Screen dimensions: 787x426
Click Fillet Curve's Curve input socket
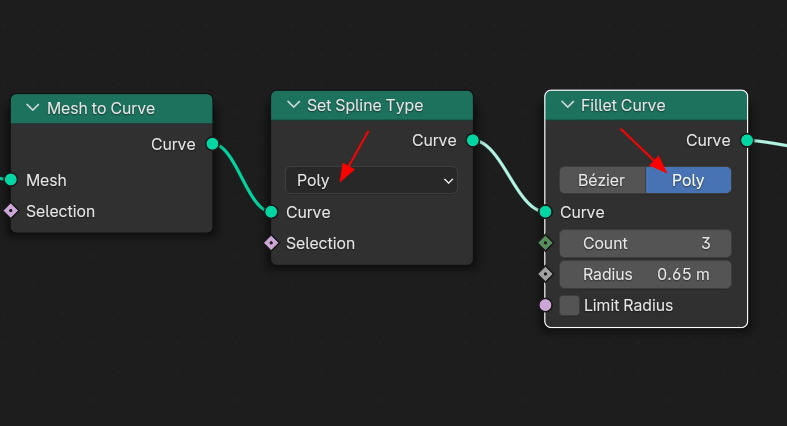click(546, 212)
